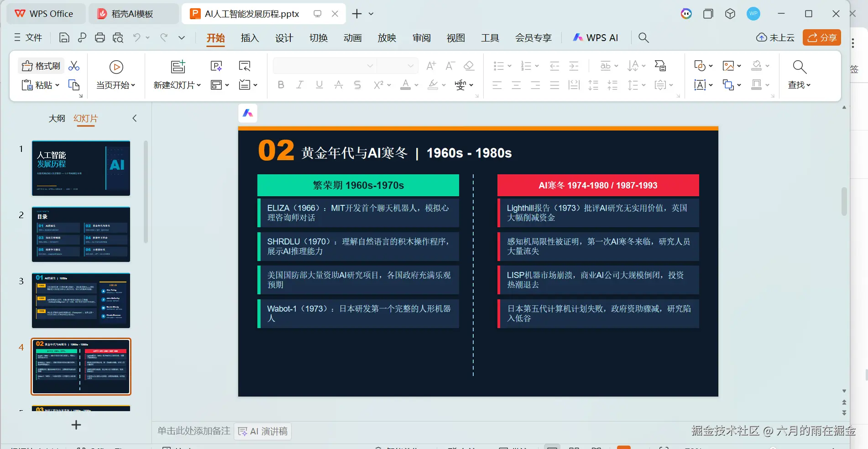Click the search icon in menu bar

(643, 37)
